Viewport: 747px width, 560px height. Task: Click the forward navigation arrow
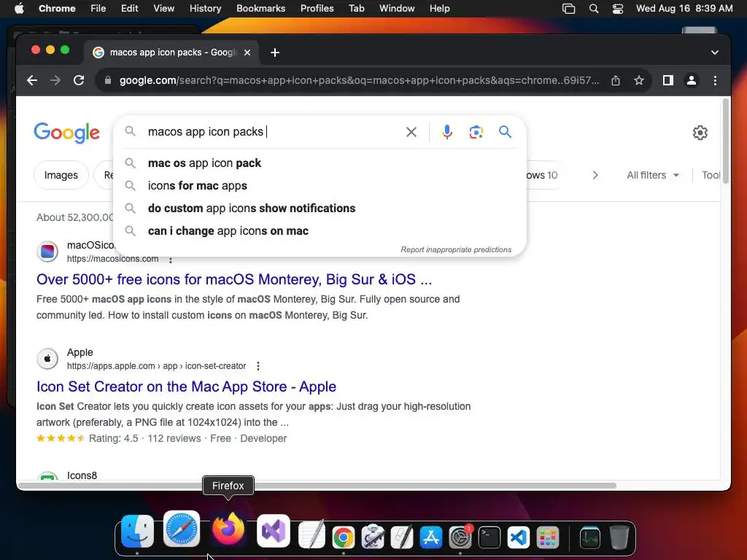(x=55, y=80)
